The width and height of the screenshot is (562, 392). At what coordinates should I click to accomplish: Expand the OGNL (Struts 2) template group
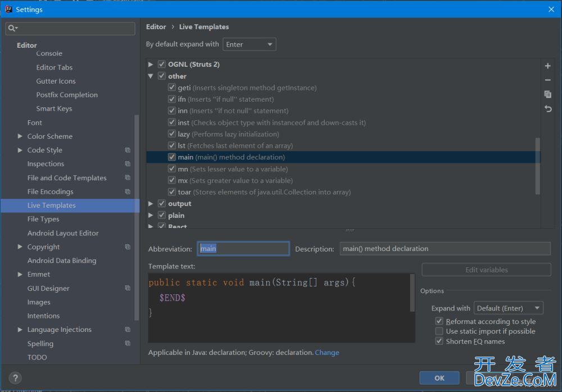(151, 65)
